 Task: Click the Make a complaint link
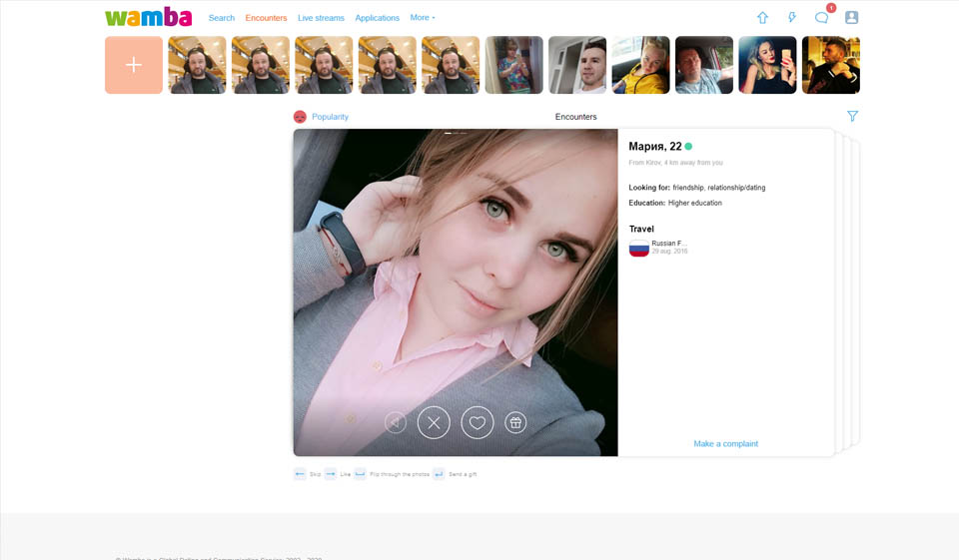[725, 444]
